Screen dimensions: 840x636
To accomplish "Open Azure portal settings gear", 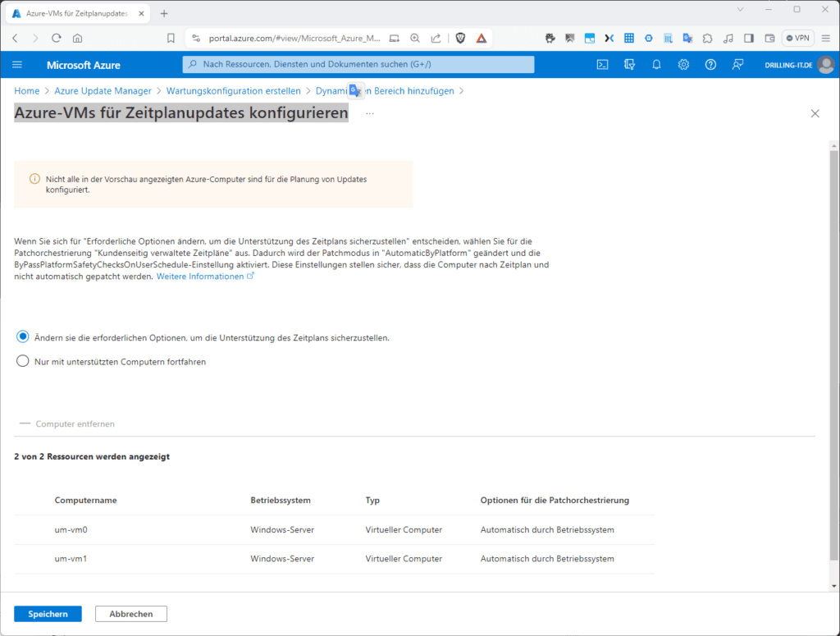I will click(683, 65).
